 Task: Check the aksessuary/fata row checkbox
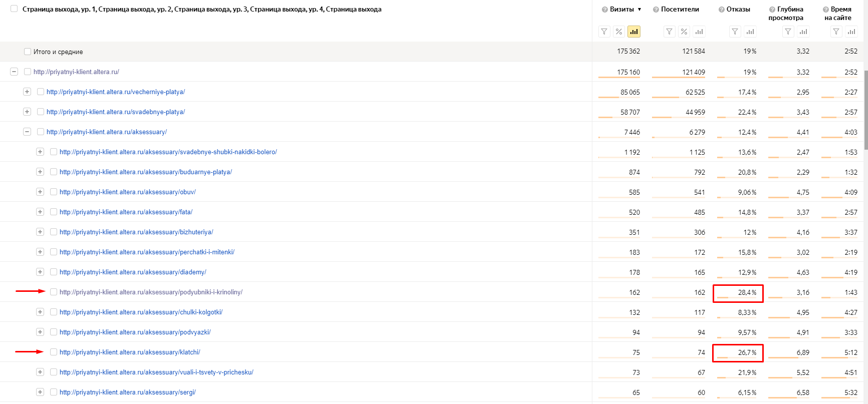pyautogui.click(x=54, y=212)
